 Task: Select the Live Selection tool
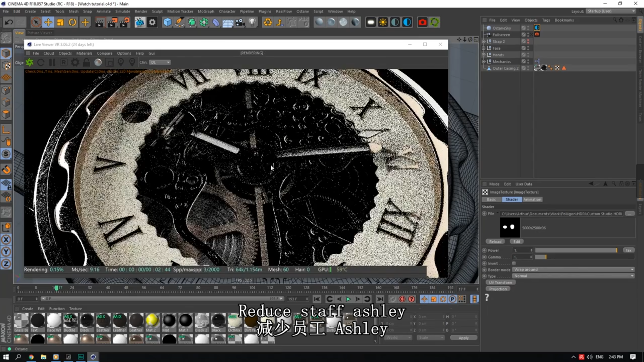(x=36, y=22)
